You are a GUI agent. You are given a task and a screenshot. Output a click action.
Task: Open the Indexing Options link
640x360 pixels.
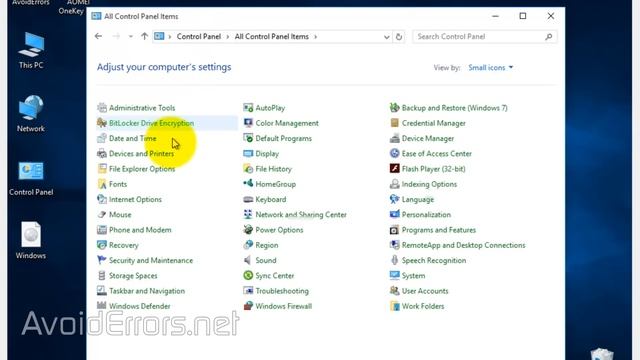429,184
